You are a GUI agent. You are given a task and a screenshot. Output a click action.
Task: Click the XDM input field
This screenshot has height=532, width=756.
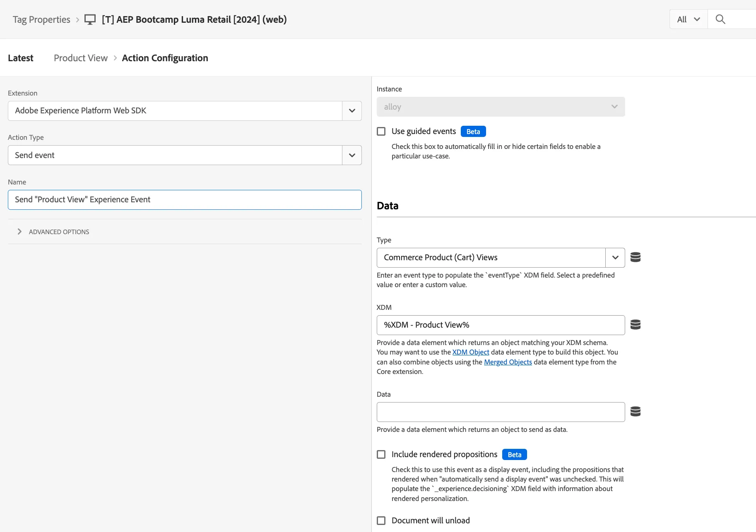pyautogui.click(x=501, y=325)
